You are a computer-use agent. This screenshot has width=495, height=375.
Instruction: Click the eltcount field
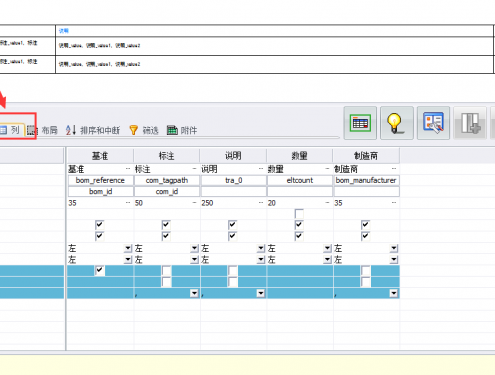point(300,180)
